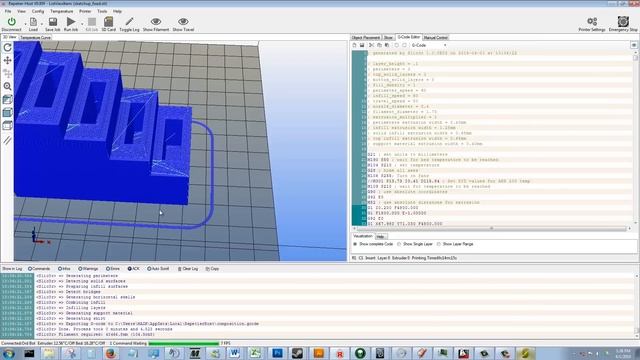Click the save G-code disk icon
640x360 pixels.
click(x=362, y=45)
